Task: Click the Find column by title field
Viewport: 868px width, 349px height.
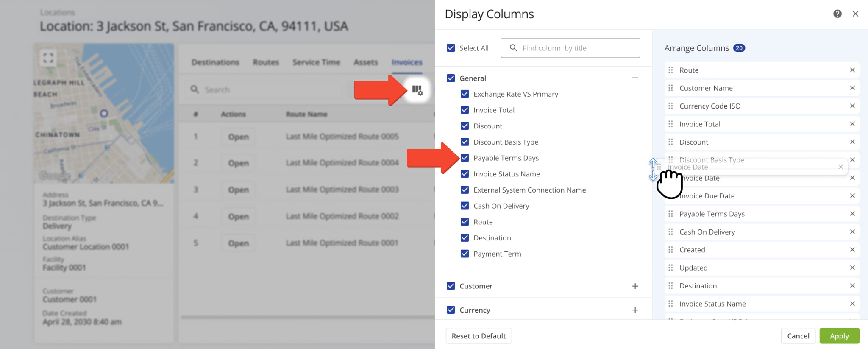Action: pyautogui.click(x=570, y=48)
